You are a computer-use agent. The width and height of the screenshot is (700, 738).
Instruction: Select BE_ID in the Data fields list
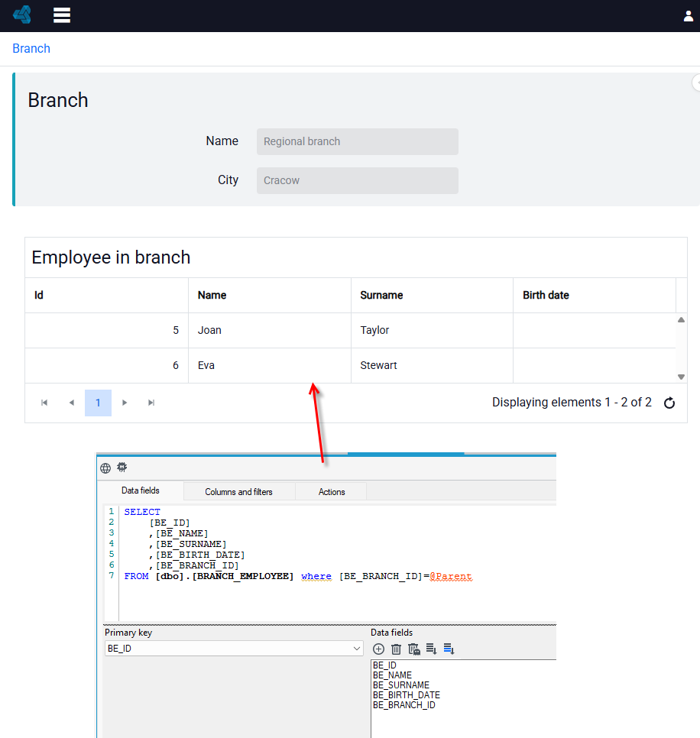[x=384, y=665]
